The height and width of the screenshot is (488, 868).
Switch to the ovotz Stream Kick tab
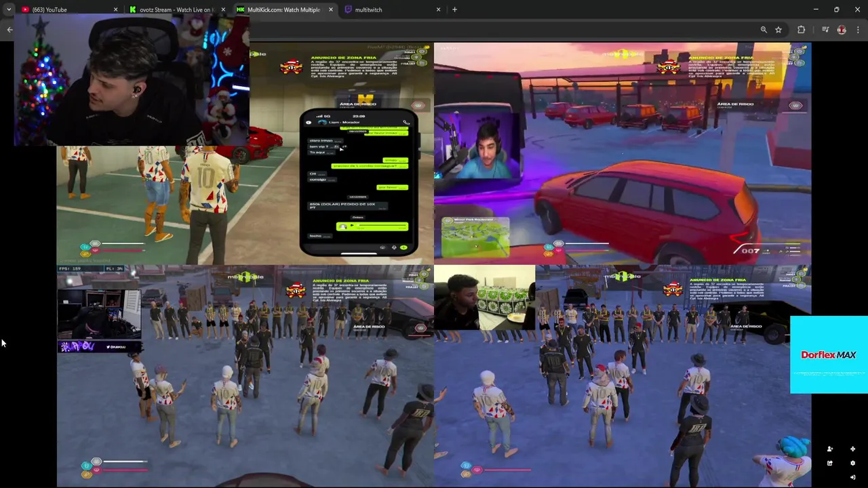(178, 9)
